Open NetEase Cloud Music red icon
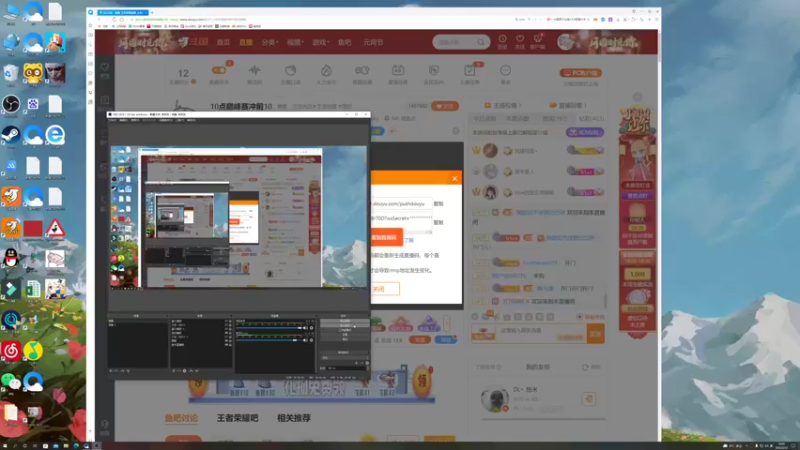This screenshot has height=450, width=800. point(11,351)
